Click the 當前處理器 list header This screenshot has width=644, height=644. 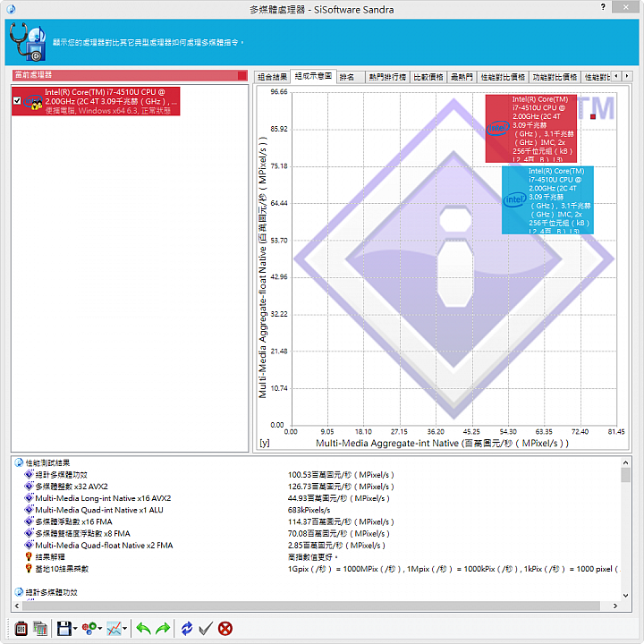tap(130, 75)
